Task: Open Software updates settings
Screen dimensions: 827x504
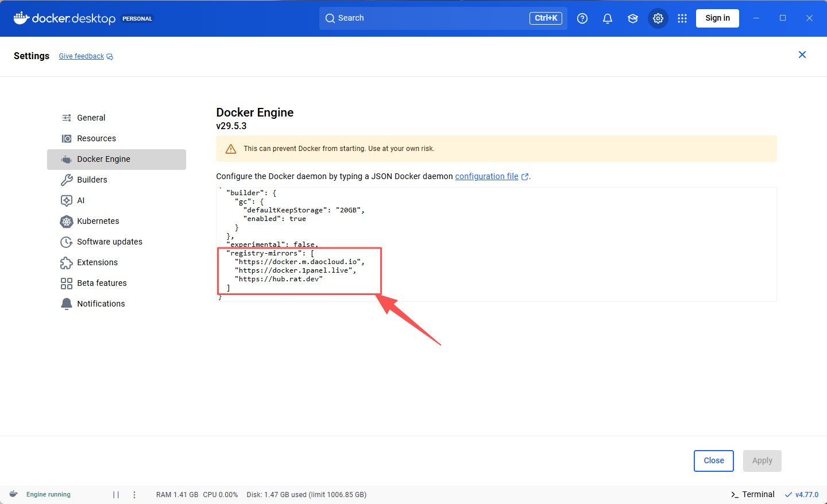Action: (117, 242)
